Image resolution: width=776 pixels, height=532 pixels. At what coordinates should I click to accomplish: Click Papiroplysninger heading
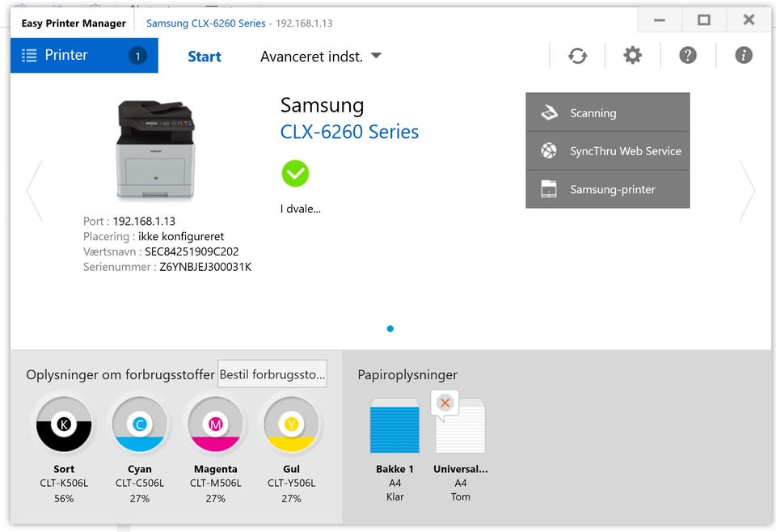(407, 374)
